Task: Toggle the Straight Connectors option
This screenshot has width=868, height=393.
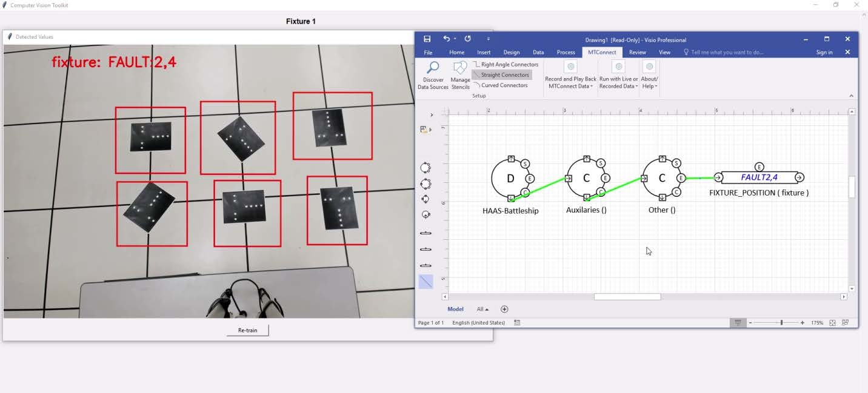Action: 501,75
